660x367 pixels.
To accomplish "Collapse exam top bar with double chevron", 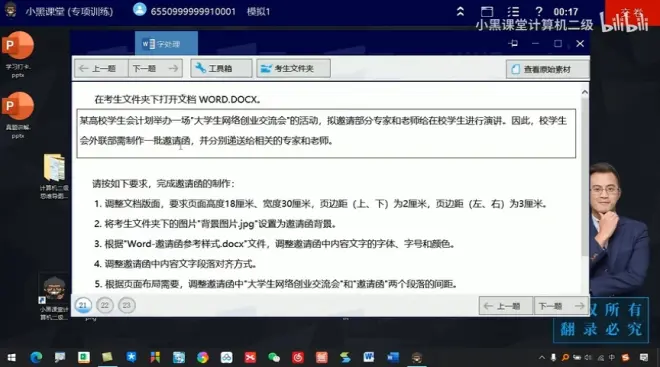I will (460, 11).
